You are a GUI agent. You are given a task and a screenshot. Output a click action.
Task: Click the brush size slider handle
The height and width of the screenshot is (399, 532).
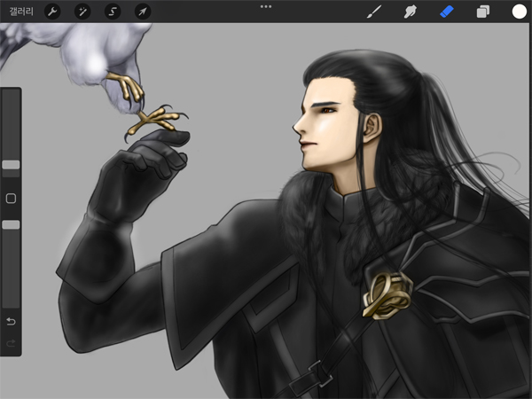tap(11, 165)
